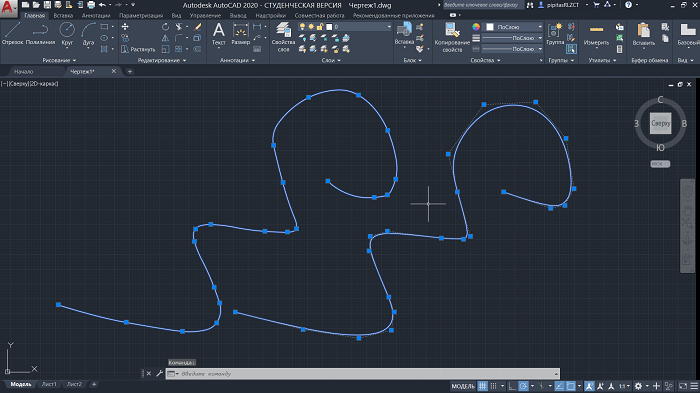Toggle grid display in status bar
The image size is (700, 393).
(x=483, y=386)
